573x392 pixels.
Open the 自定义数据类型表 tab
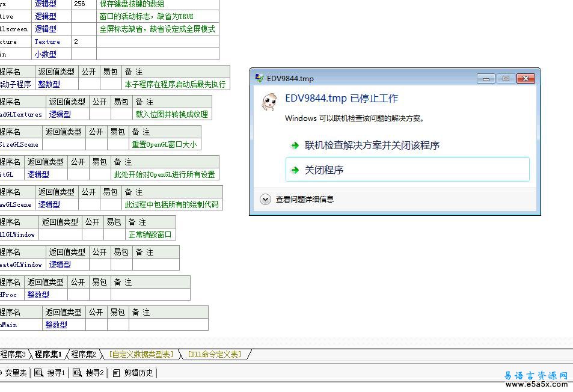141,355
